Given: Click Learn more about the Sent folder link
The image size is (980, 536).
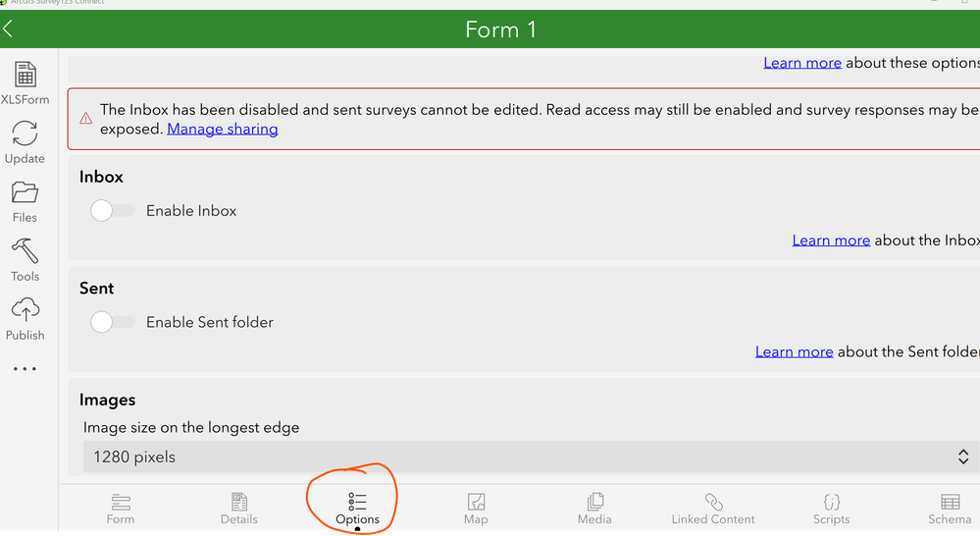Looking at the screenshot, I should click(795, 351).
